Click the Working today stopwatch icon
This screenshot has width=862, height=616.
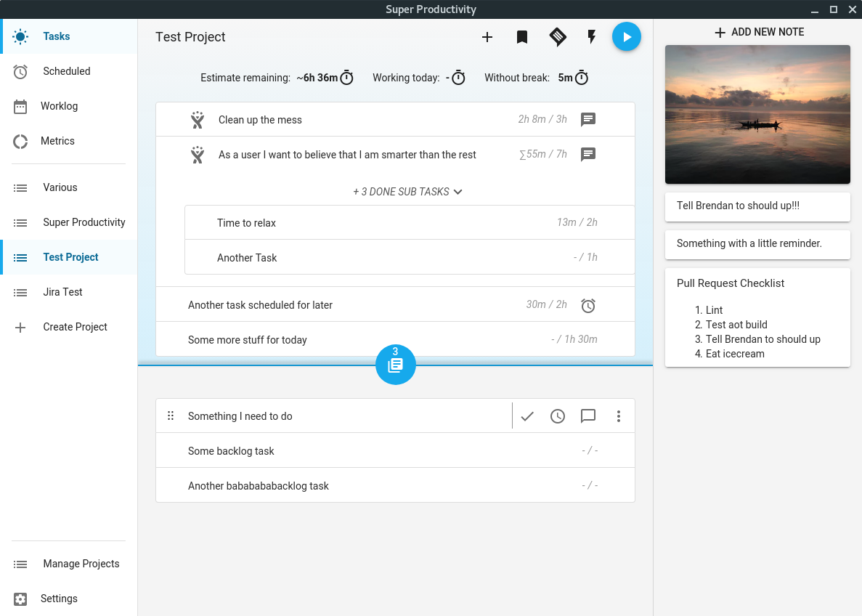click(458, 78)
